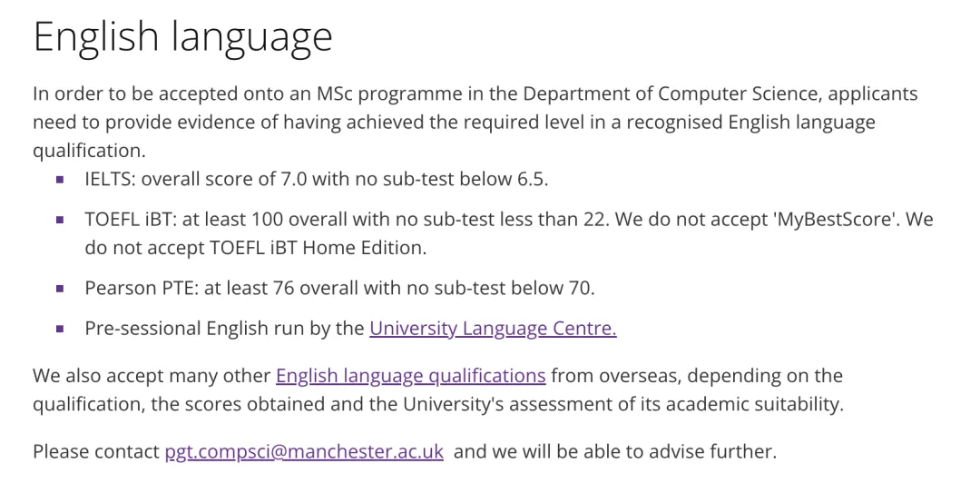This screenshot has height=493, width=980.
Task: Click the square bullet beside Pearson PTE
Action: (x=60, y=289)
